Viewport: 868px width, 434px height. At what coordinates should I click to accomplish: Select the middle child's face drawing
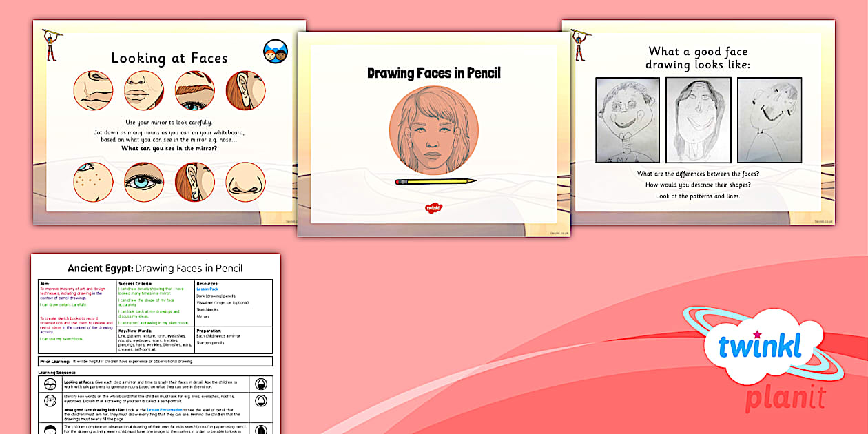point(698,120)
